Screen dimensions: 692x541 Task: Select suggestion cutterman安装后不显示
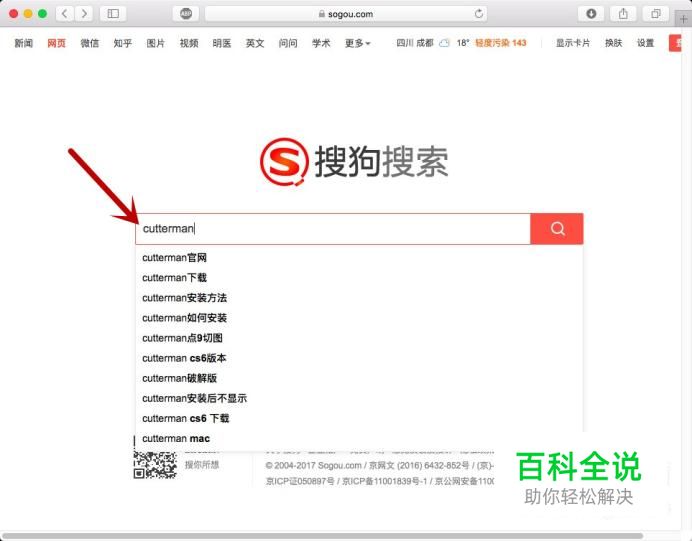(359, 398)
